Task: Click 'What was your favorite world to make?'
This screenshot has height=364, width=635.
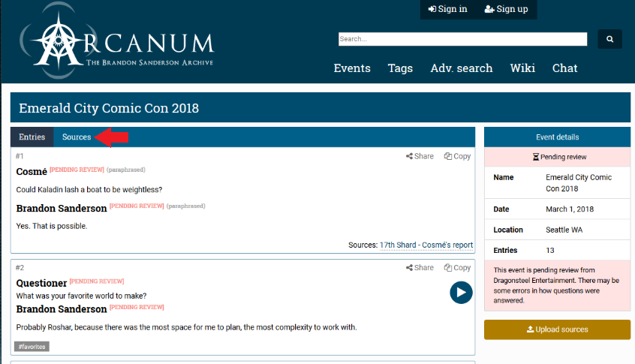Action: click(81, 296)
